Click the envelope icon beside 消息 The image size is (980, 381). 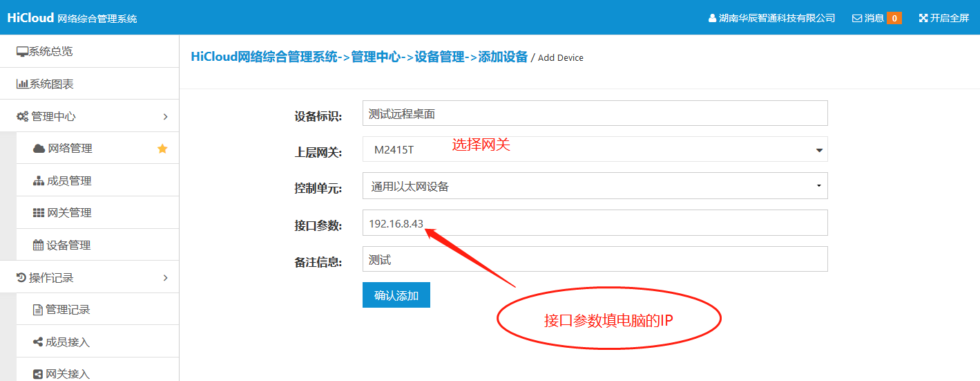[x=856, y=19]
